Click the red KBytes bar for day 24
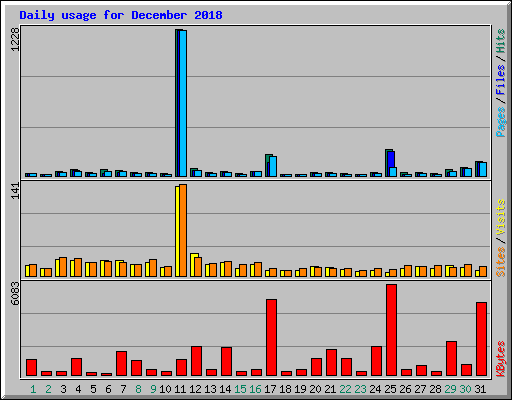The height and width of the screenshot is (400, 512). tap(377, 361)
